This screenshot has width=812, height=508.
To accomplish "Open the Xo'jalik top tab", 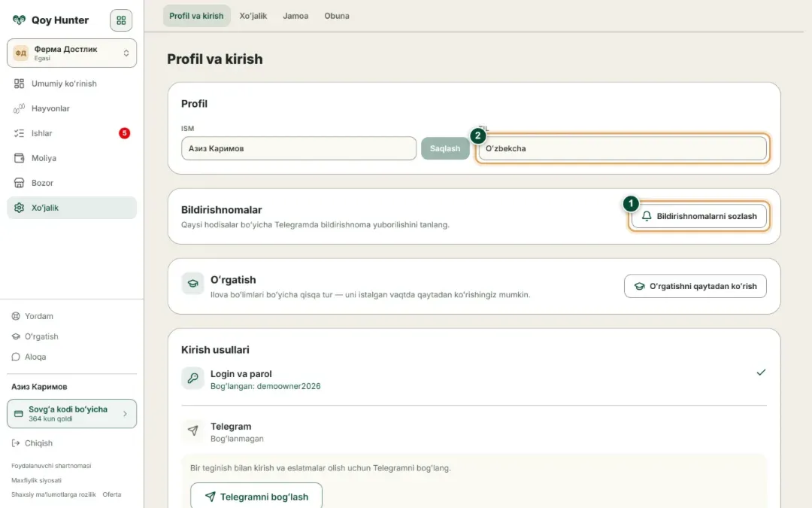I will pyautogui.click(x=253, y=16).
